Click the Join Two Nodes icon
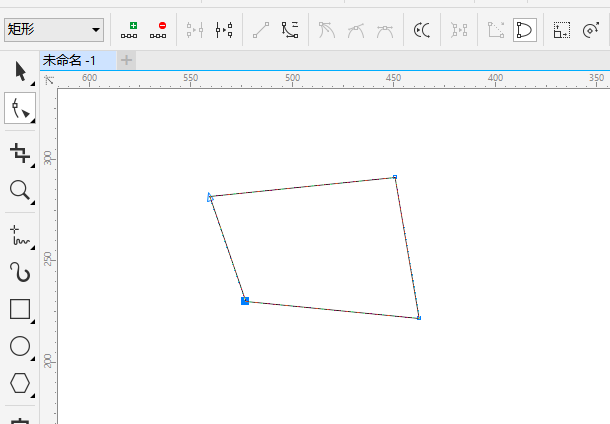Viewport: 610px width, 424px height. (195, 30)
